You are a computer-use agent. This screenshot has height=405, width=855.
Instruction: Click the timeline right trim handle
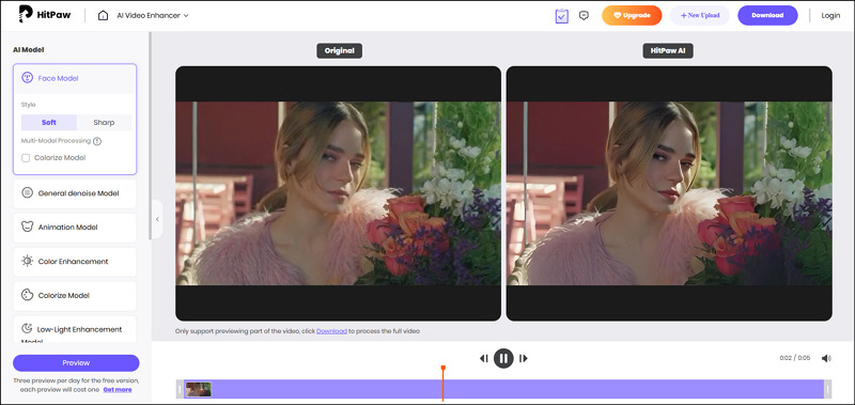pyautogui.click(x=828, y=389)
